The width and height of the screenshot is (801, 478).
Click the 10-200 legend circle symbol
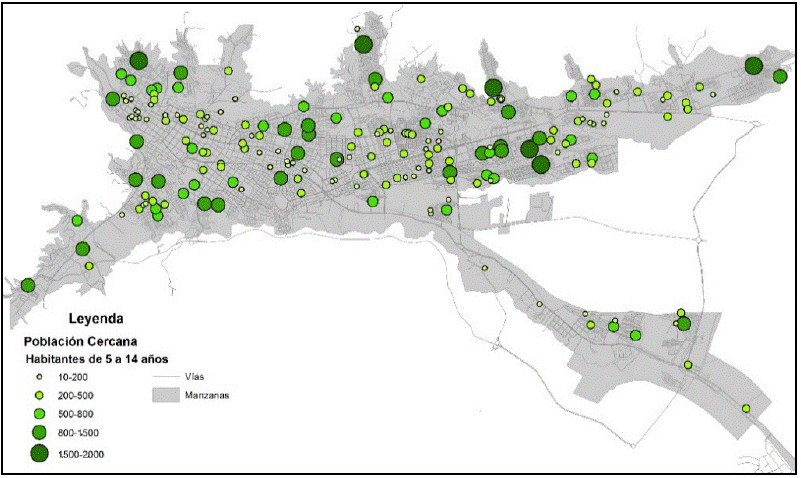click(39, 377)
